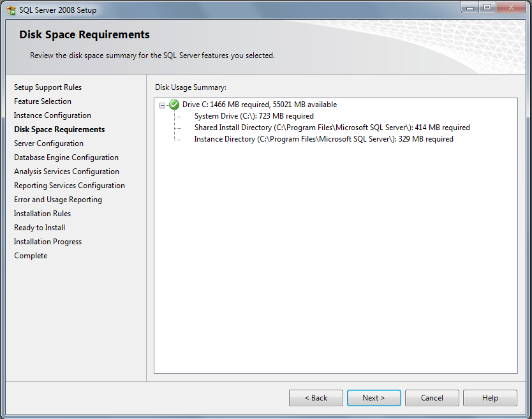Image resolution: width=532 pixels, height=419 pixels.
Task: Select System Drive (C:\) 723 MB required row
Action: (254, 116)
